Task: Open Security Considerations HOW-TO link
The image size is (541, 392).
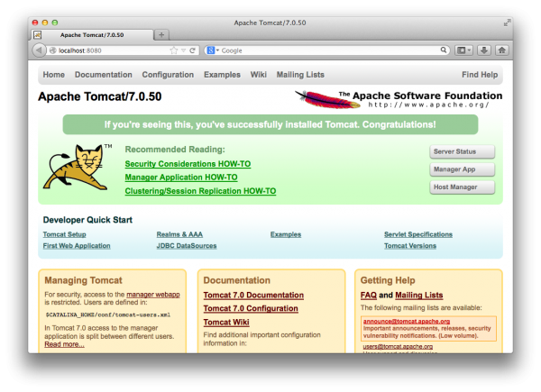Action: click(x=188, y=164)
